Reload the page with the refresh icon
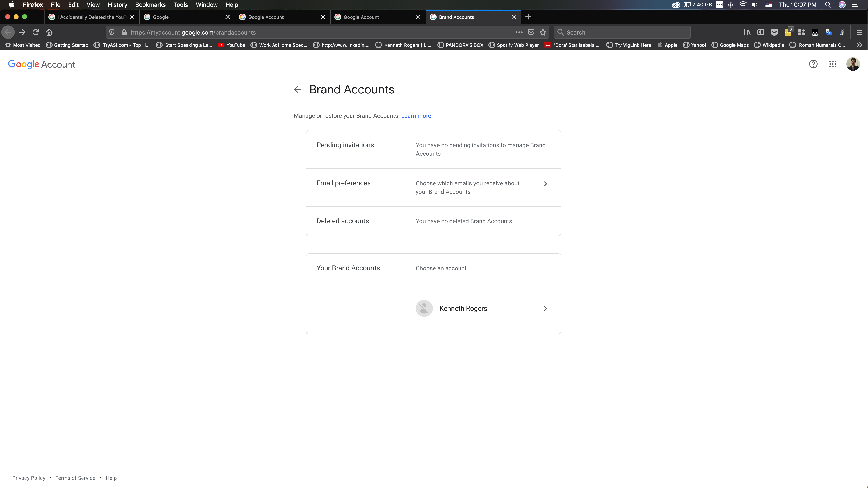 [36, 32]
